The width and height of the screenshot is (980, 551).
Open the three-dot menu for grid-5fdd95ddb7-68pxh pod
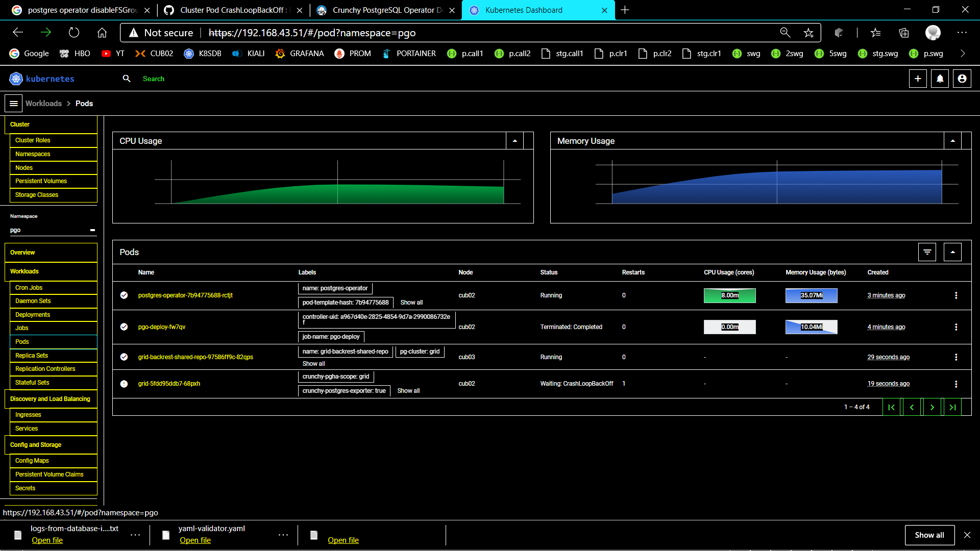pos(957,383)
